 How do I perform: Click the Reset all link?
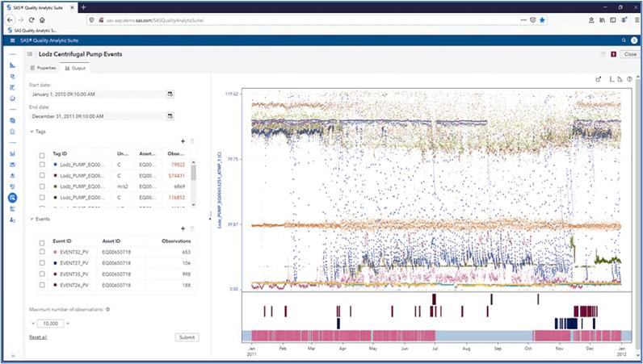[x=37, y=337]
